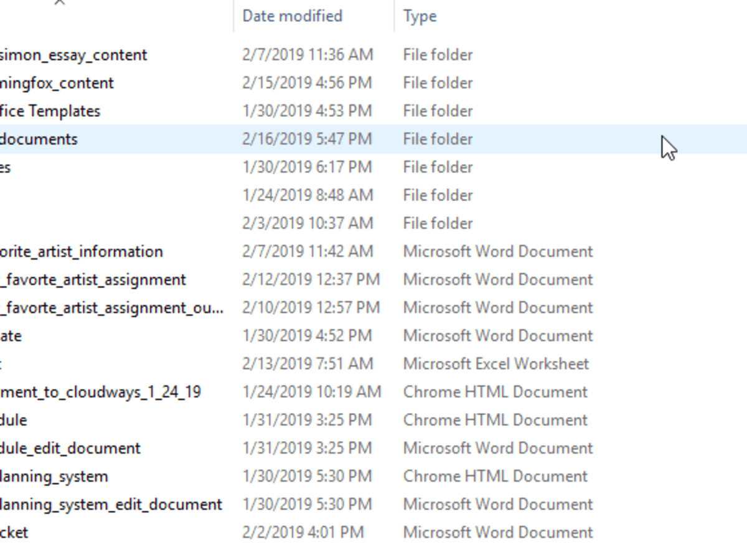Select the ningfox_content folder row
Viewport: 747px width, 560px height.
point(57,83)
